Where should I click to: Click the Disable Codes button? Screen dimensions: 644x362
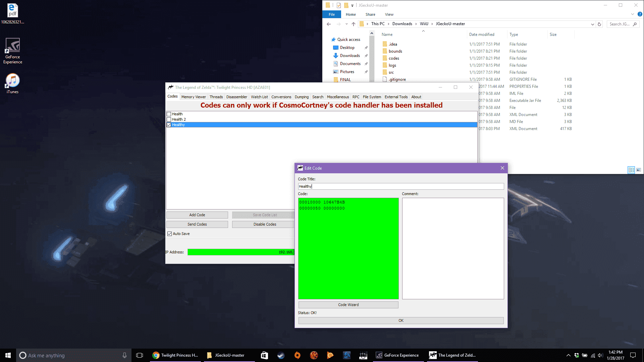pos(263,224)
